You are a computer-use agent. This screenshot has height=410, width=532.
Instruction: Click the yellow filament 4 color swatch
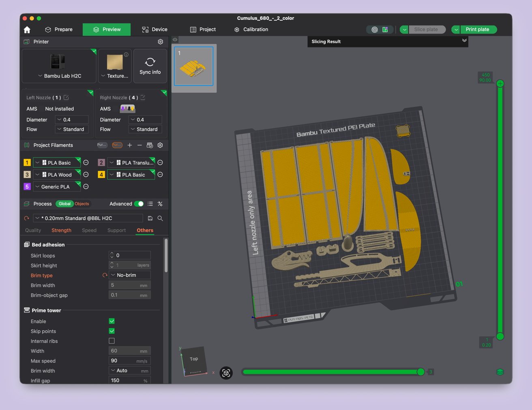(x=101, y=175)
